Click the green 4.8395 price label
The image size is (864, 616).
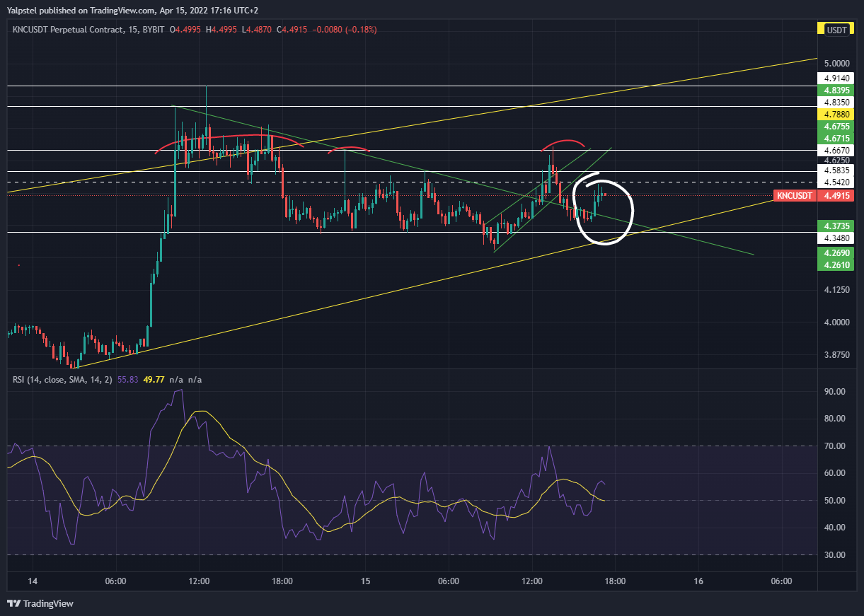[836, 91]
